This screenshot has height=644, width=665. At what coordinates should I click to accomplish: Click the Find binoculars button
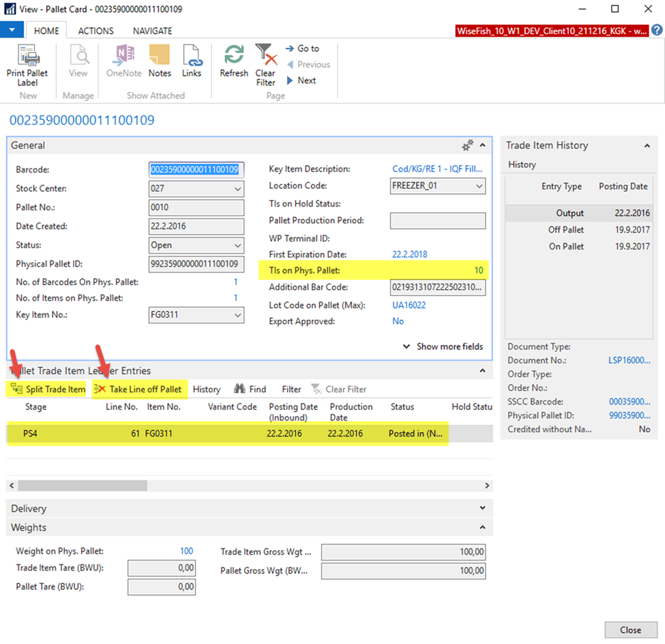(250, 389)
